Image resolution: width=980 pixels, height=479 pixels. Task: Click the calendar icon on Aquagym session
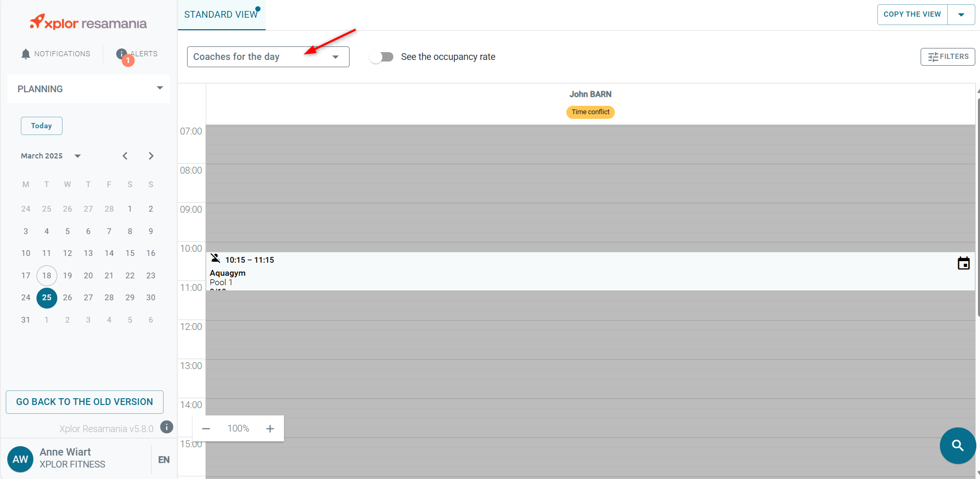coord(963,264)
